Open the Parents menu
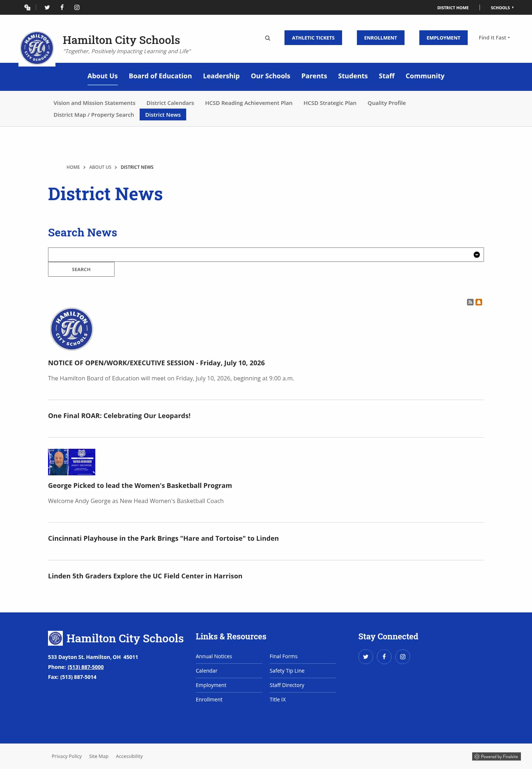This screenshot has height=769, width=532. coord(314,76)
